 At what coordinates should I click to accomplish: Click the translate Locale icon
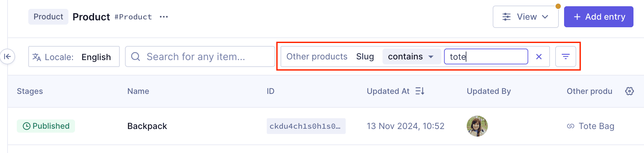(x=37, y=57)
